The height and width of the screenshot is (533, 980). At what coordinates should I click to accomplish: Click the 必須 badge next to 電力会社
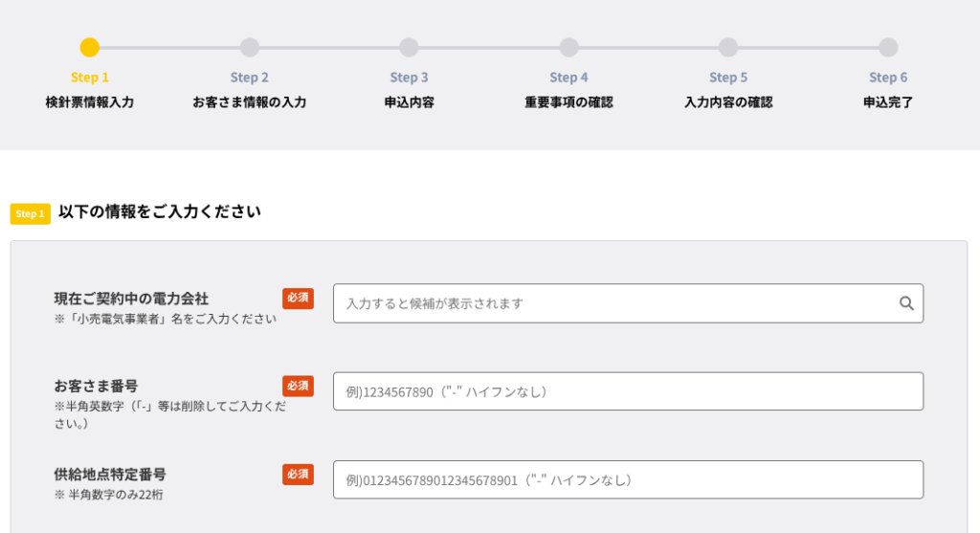tap(298, 298)
